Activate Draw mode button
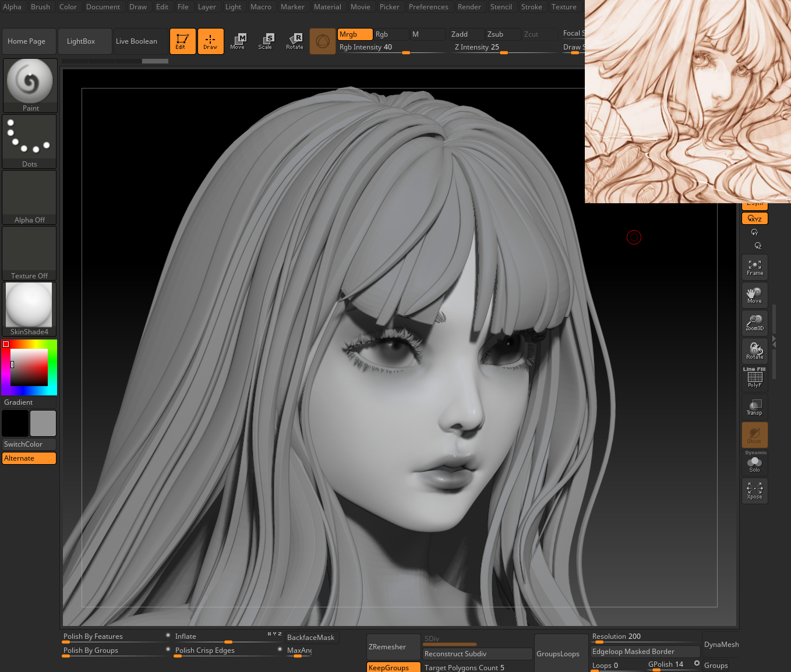Screen dimensions: 791x672 pos(210,41)
